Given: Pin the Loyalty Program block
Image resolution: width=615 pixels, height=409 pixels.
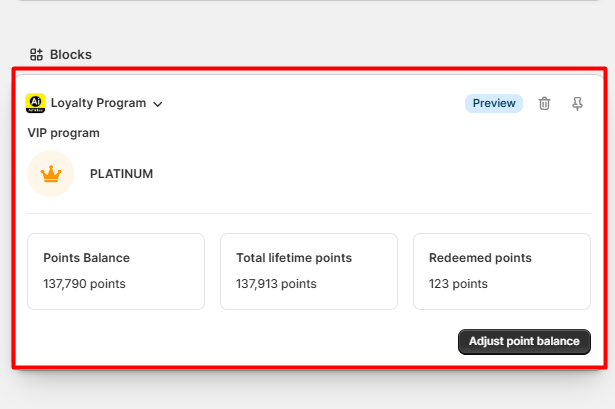Looking at the screenshot, I should coord(577,103).
